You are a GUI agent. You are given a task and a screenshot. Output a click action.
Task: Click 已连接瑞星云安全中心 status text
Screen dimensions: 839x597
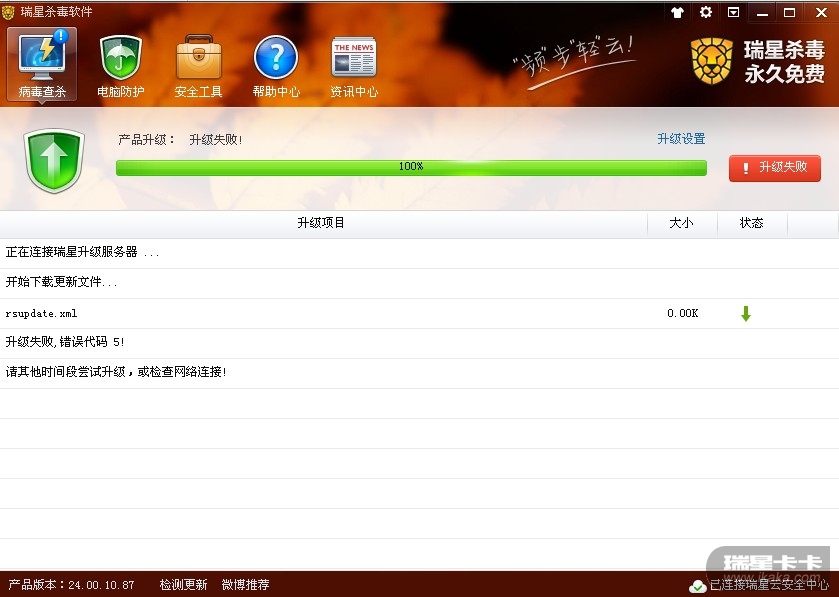(x=769, y=585)
